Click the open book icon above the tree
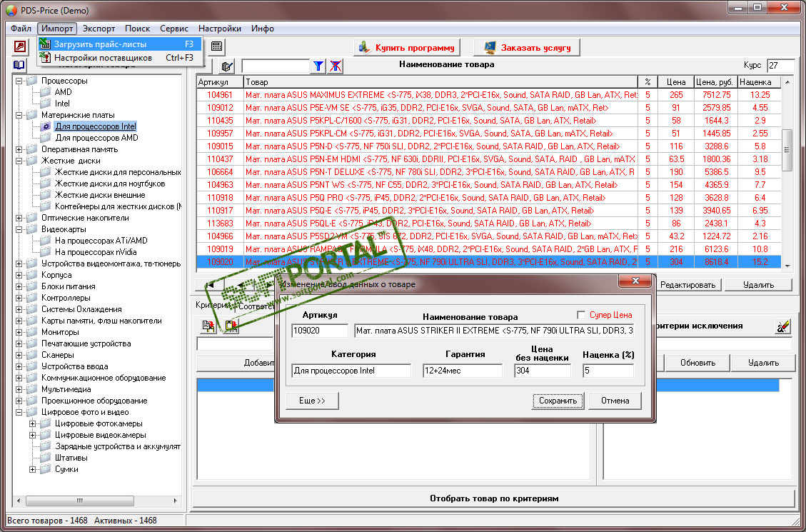 pyautogui.click(x=19, y=65)
